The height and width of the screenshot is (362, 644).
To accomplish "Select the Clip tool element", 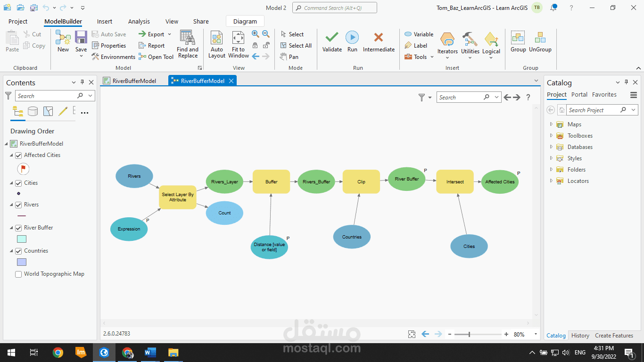I will pos(361,181).
